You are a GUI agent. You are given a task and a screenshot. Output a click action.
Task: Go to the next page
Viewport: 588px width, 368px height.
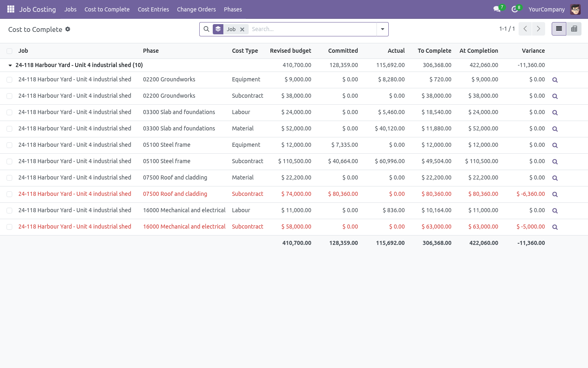539,29
